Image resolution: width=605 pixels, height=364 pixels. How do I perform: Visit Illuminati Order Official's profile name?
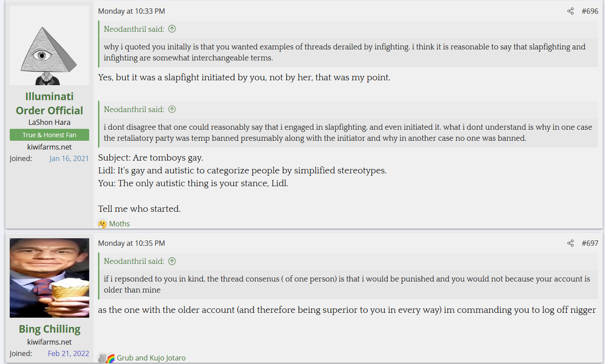(49, 104)
